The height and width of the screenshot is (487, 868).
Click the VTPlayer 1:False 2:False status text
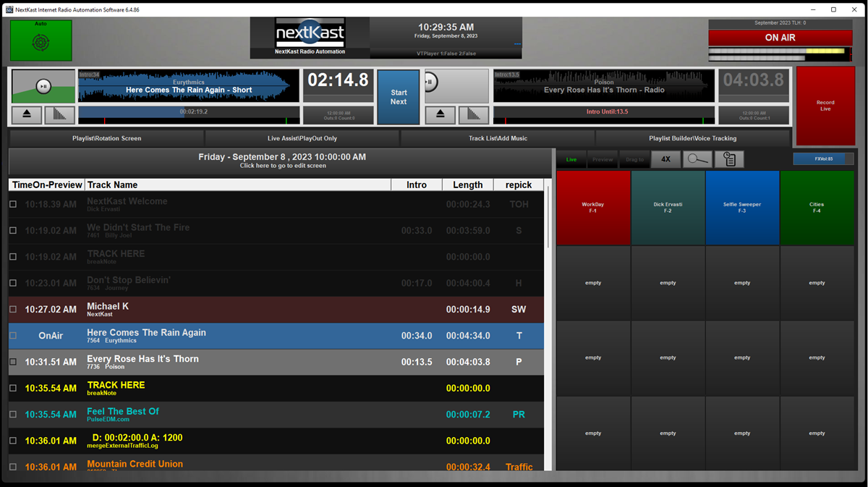click(446, 54)
